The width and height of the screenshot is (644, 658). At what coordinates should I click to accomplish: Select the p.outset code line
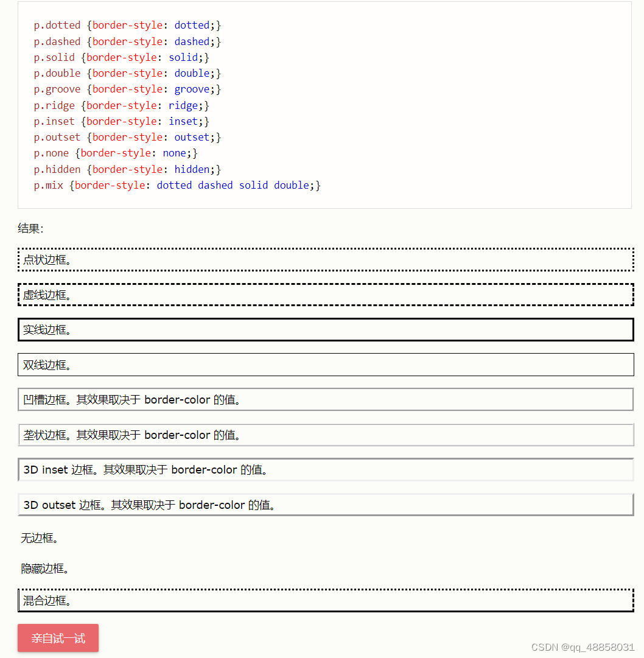(x=127, y=137)
